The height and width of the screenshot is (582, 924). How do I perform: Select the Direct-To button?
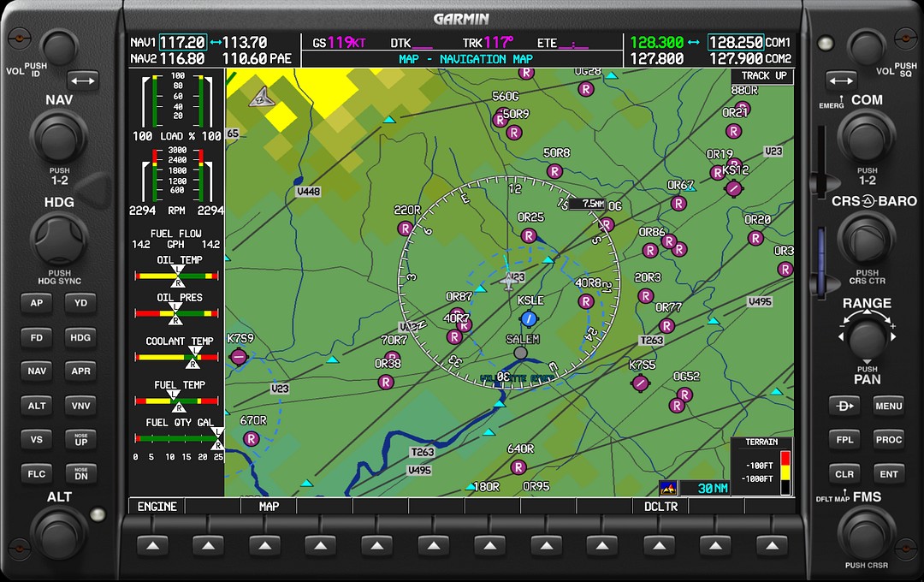coord(844,406)
